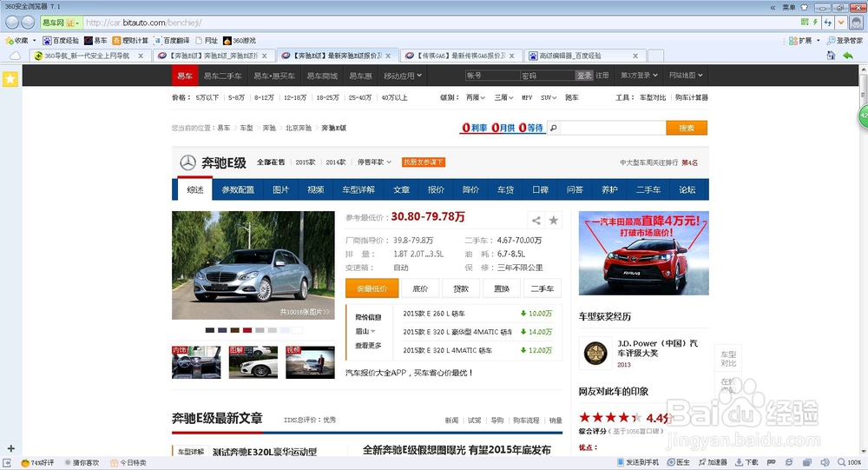Select the red car color swatch
Screen dimensions: 868x470
247,330
